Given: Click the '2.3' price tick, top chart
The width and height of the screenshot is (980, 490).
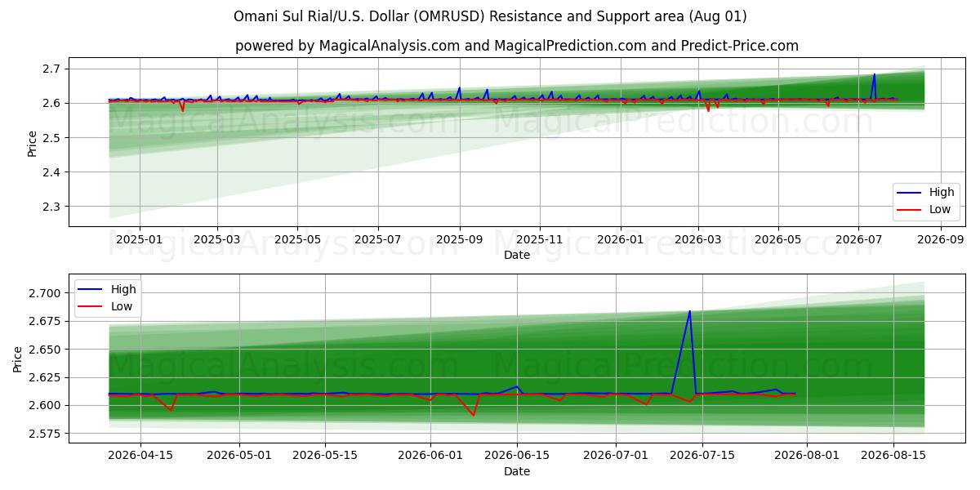Looking at the screenshot, I should (52, 207).
